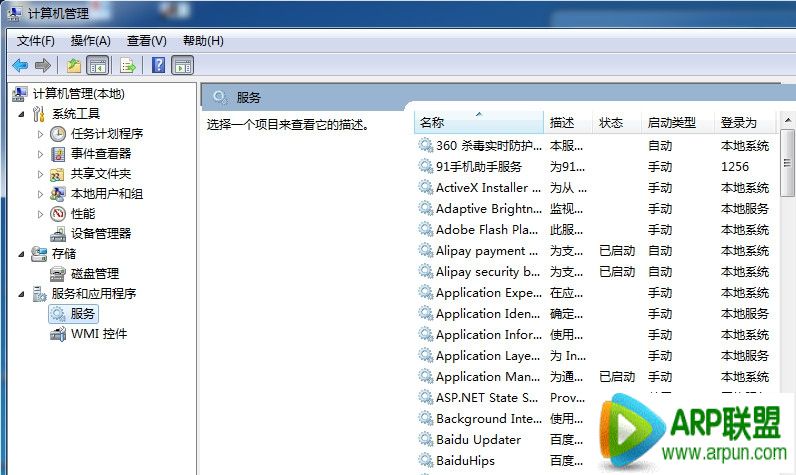The height and width of the screenshot is (475, 796).
Task: Open 设备管理器 in the tree
Action: point(101,233)
